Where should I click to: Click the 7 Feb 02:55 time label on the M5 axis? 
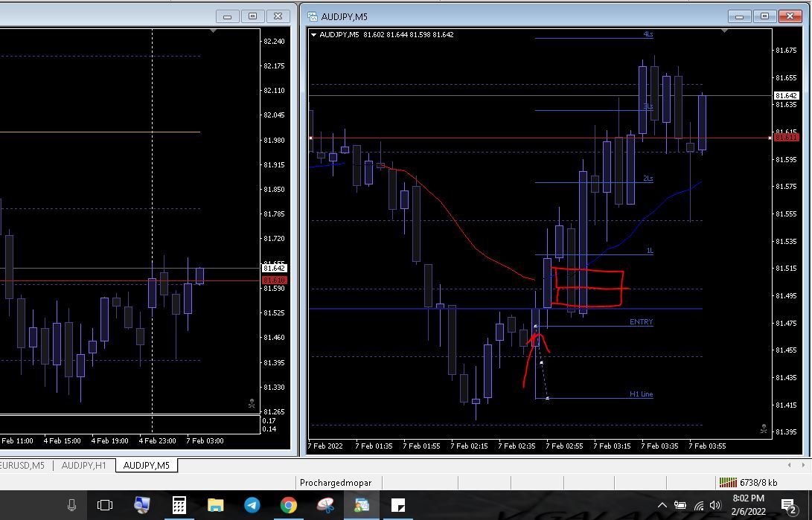[x=564, y=446]
